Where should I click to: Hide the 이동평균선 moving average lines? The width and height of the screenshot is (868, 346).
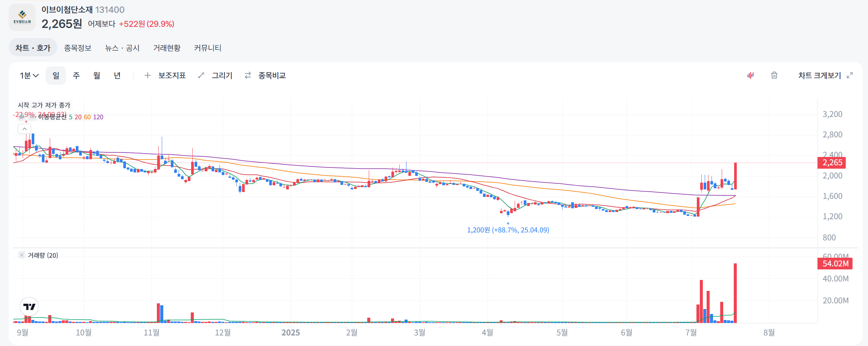tap(22, 117)
